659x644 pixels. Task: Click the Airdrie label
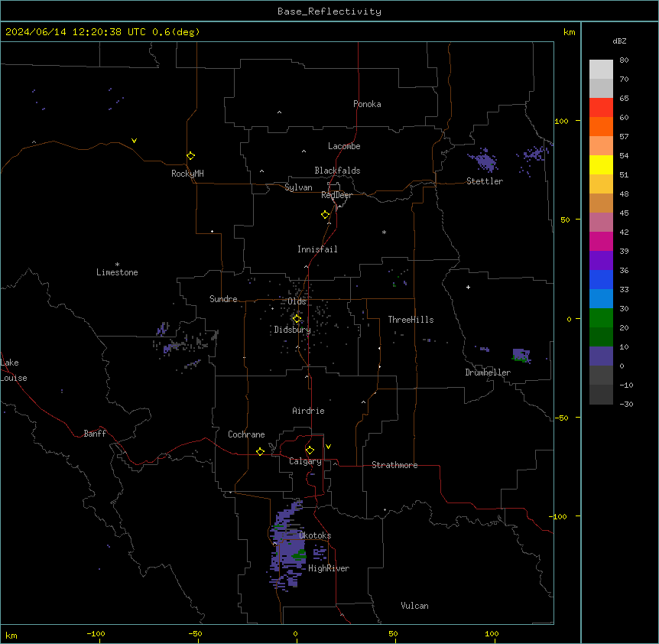click(x=308, y=411)
